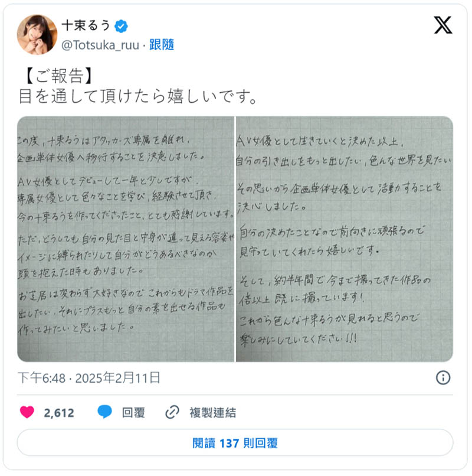The width and height of the screenshot is (472, 476).
Task: Click the 【ご報告】 tweet text
Action: (x=58, y=76)
